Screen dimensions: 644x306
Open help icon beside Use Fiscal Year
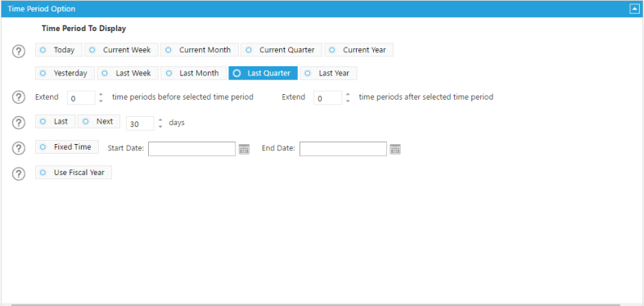[x=19, y=174]
